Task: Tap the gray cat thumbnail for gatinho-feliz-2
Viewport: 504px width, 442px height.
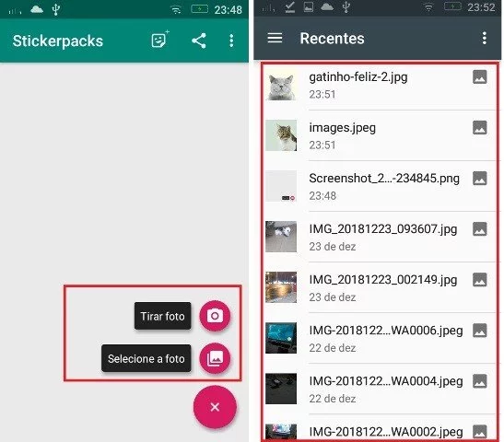Action: [281, 85]
